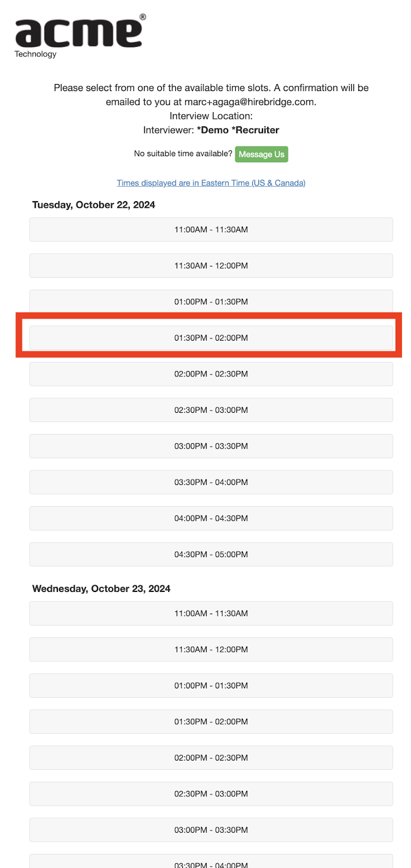
Task: Open the Eastern Time timezone link
Action: 211,183
